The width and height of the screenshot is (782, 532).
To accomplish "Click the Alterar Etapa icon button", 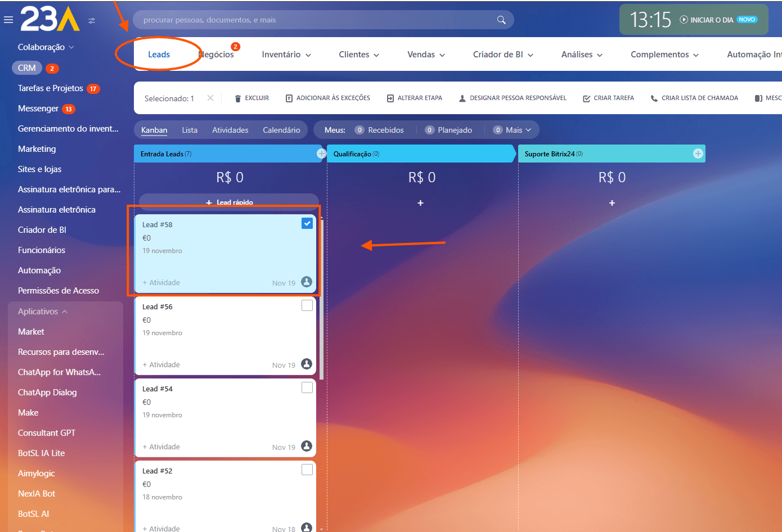I will tap(390, 98).
